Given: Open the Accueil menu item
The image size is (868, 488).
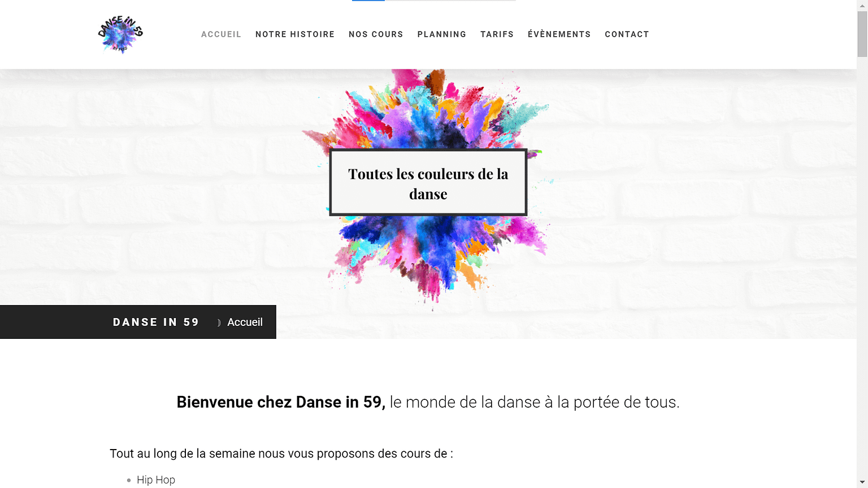Looking at the screenshot, I should pos(221,34).
